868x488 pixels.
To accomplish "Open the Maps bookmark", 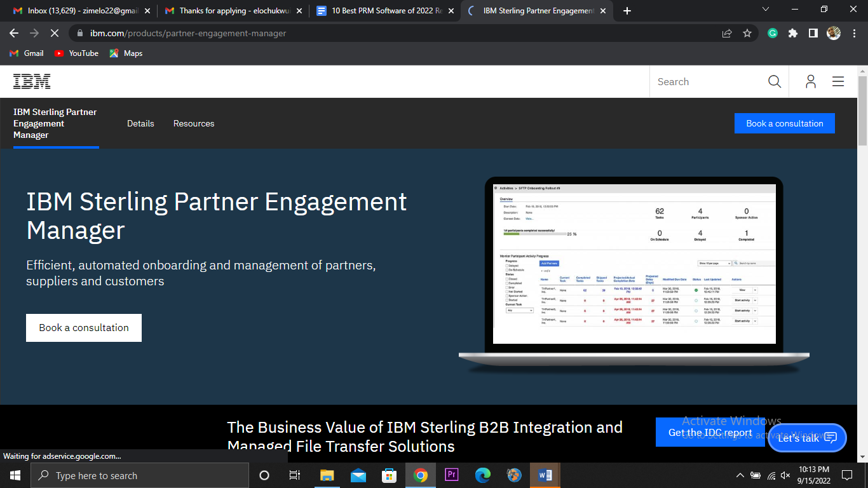I will coord(126,53).
